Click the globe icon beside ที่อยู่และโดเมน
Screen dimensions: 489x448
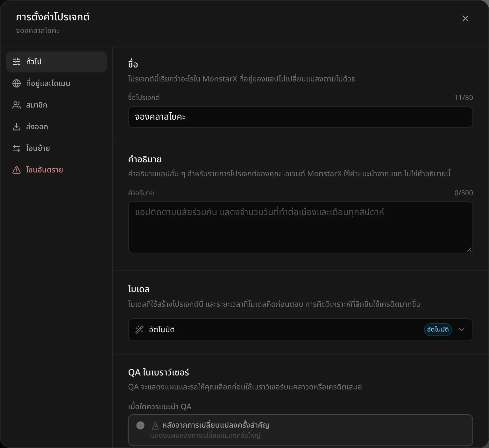[17, 83]
